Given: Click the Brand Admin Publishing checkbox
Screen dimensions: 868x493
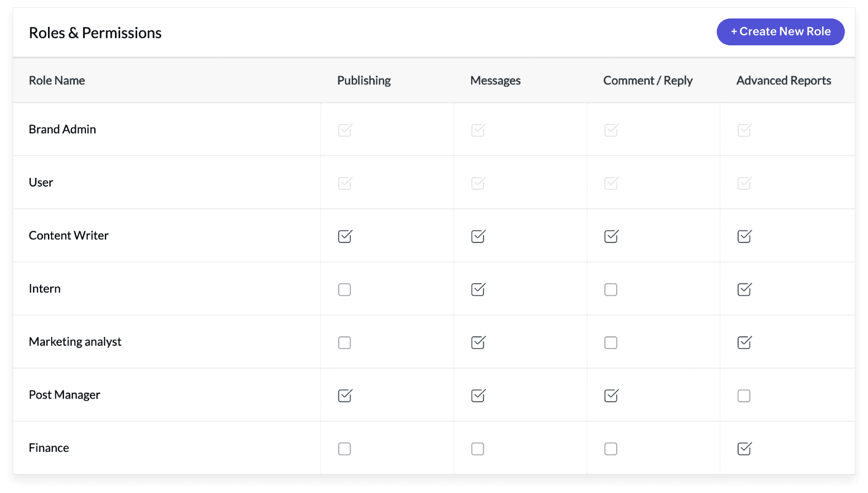Looking at the screenshot, I should coord(345,130).
